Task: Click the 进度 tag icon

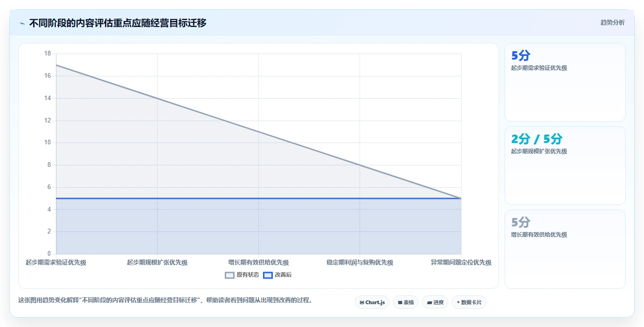Action: coord(429,303)
